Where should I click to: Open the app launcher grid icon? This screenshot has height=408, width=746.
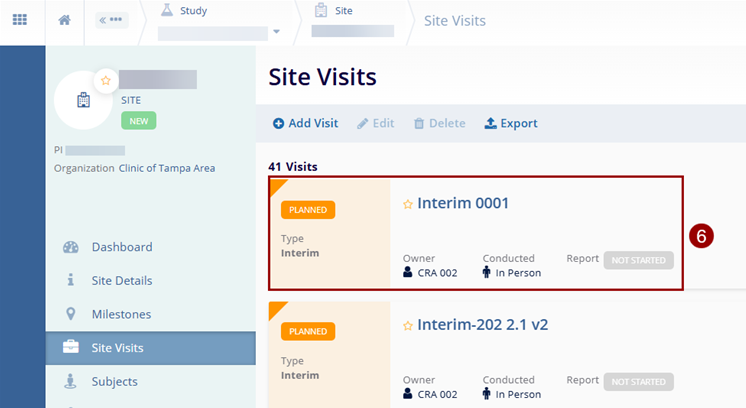[x=20, y=20]
